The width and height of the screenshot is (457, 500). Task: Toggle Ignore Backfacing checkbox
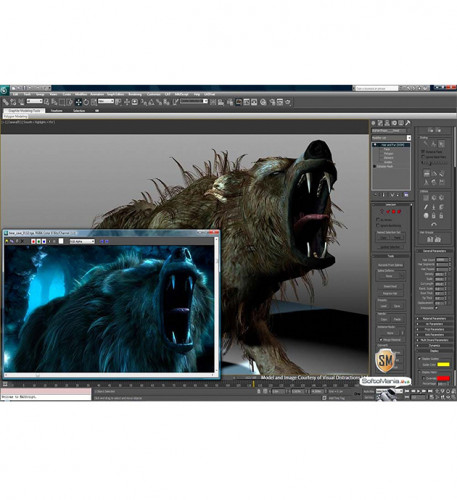378,225
